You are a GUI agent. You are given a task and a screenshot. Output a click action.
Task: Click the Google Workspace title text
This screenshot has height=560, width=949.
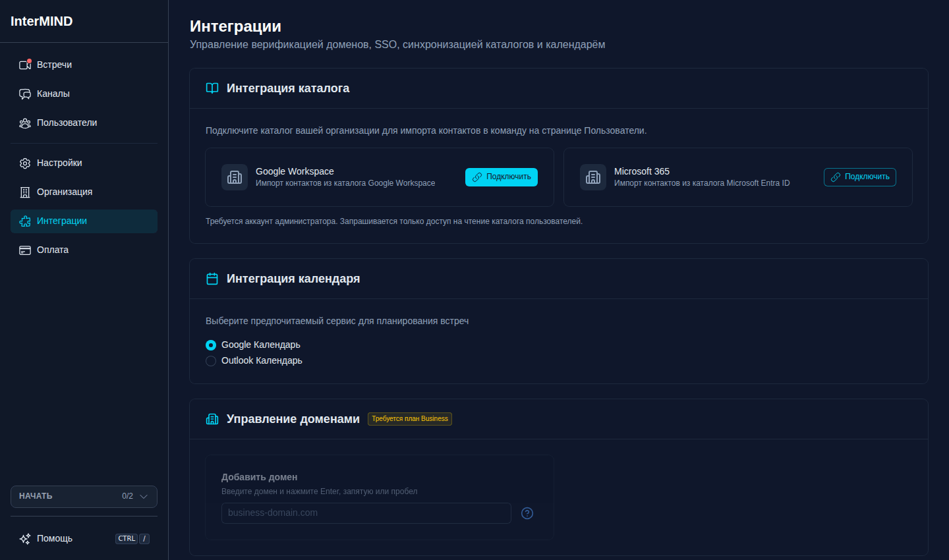295,171
